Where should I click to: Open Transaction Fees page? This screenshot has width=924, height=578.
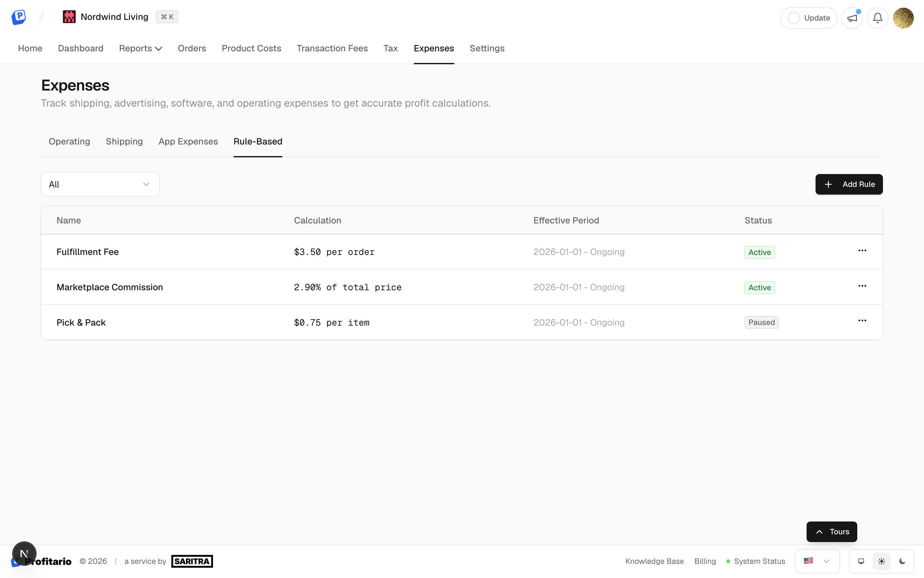pos(332,48)
